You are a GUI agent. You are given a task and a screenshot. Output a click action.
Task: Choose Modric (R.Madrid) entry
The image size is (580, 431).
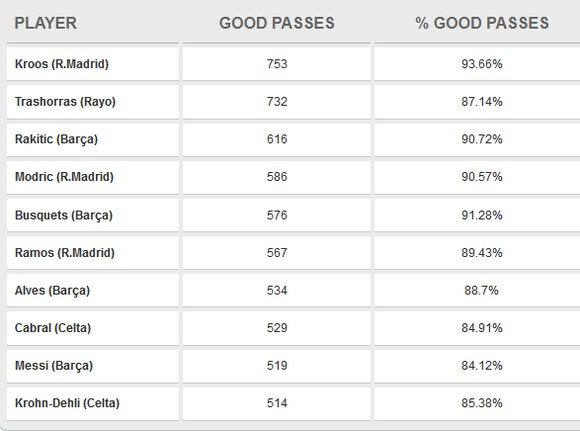64,176
